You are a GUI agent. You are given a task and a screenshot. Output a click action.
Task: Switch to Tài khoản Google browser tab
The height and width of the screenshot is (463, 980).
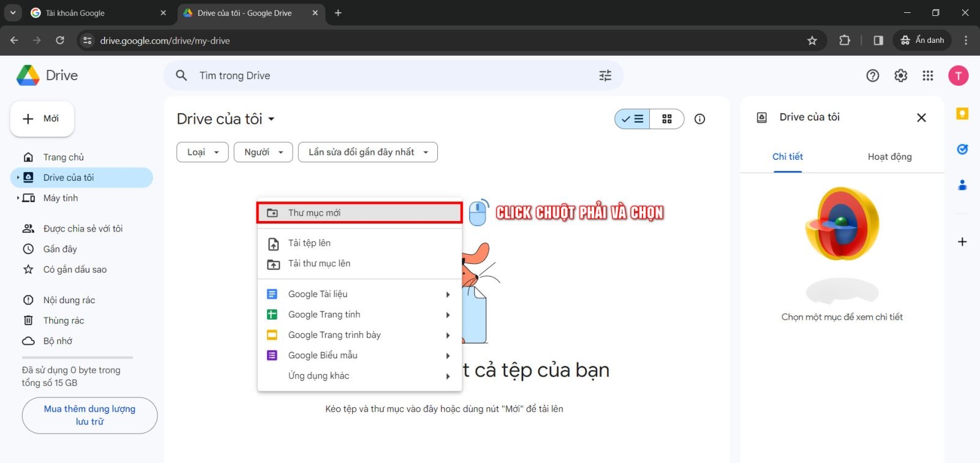98,13
